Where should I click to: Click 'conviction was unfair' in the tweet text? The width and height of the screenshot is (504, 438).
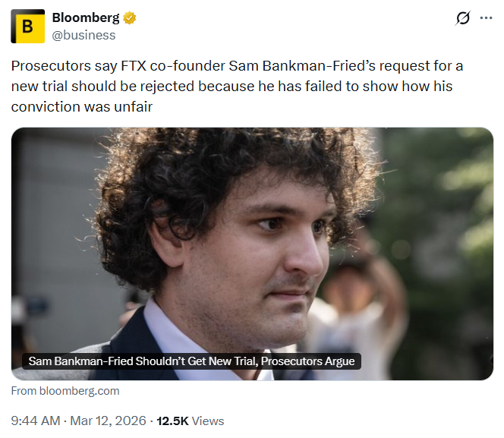click(x=82, y=106)
